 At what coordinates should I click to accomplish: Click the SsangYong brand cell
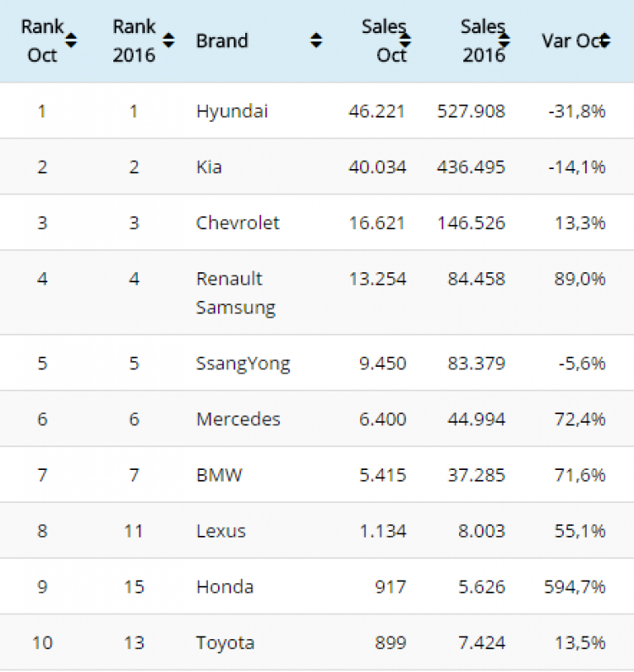point(243,363)
